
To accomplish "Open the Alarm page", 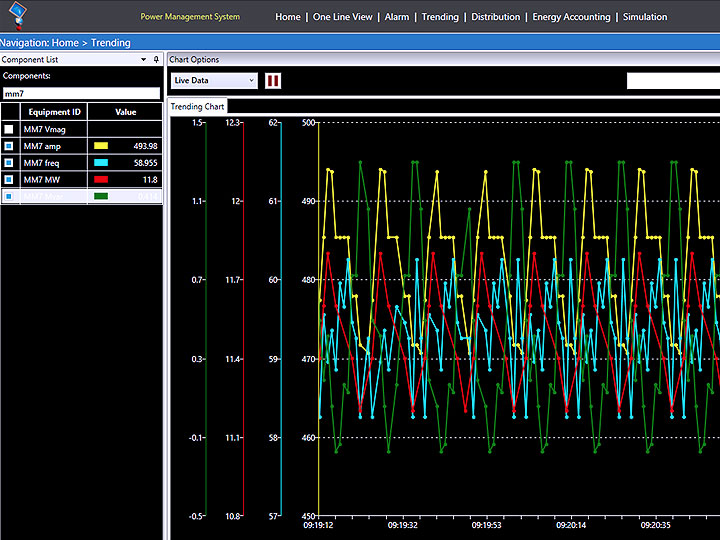I will pyautogui.click(x=397, y=17).
